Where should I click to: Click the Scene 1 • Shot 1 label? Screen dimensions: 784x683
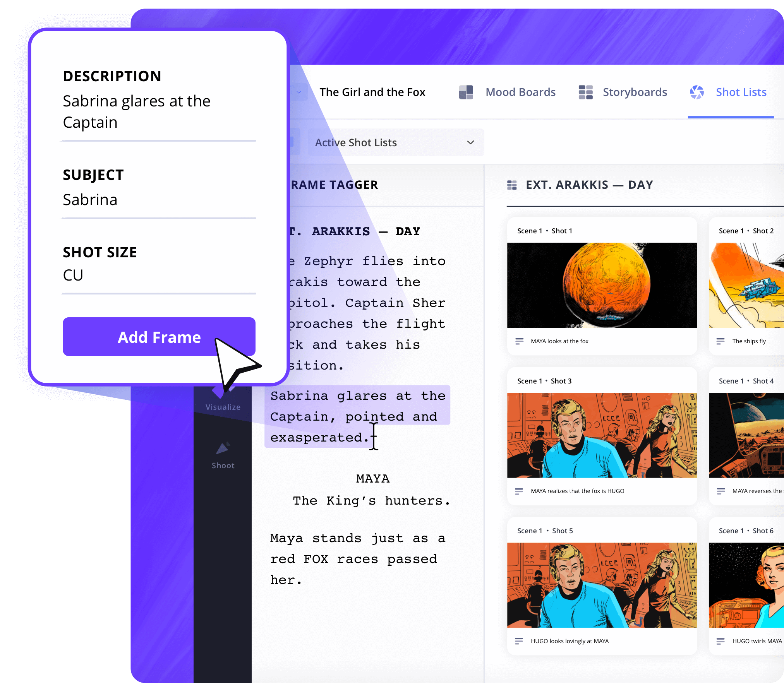click(x=545, y=231)
